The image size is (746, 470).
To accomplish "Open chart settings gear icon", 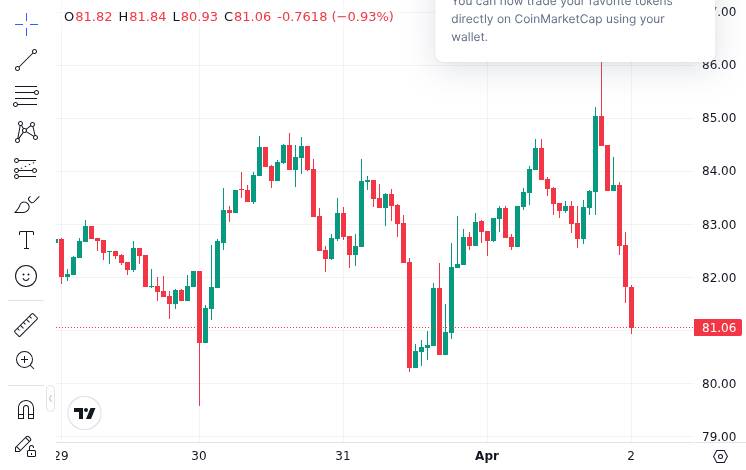I will click(x=720, y=456).
